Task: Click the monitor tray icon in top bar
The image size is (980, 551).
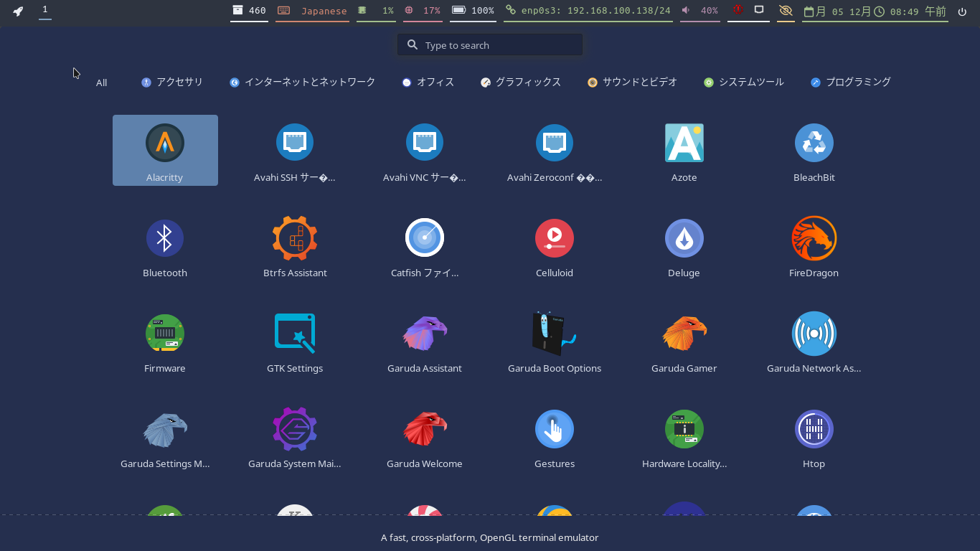Action: click(x=759, y=10)
